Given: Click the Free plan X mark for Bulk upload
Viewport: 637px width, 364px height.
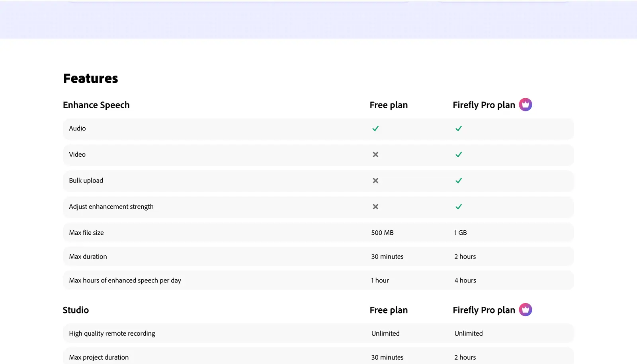Looking at the screenshot, I should click(375, 181).
